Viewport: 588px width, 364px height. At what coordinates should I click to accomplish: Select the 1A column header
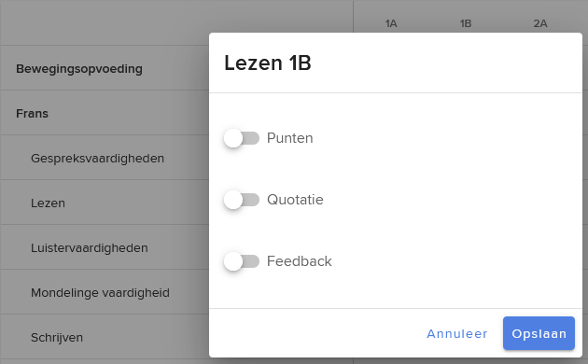coord(391,23)
